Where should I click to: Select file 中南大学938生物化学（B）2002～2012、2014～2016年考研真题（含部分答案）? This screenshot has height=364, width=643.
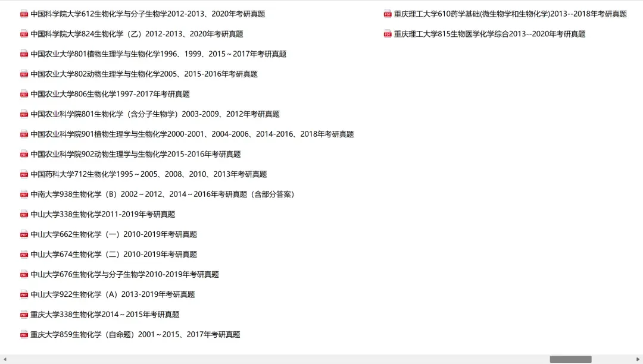163,194
